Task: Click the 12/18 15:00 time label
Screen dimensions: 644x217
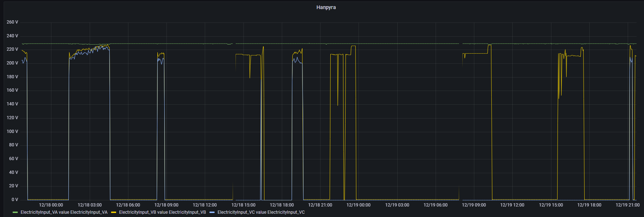Action: tap(243, 205)
